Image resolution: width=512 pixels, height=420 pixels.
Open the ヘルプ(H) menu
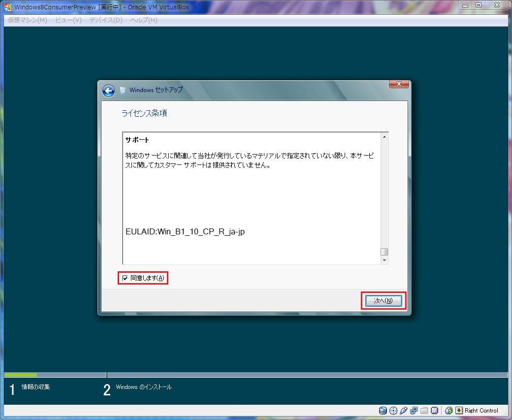point(144,20)
